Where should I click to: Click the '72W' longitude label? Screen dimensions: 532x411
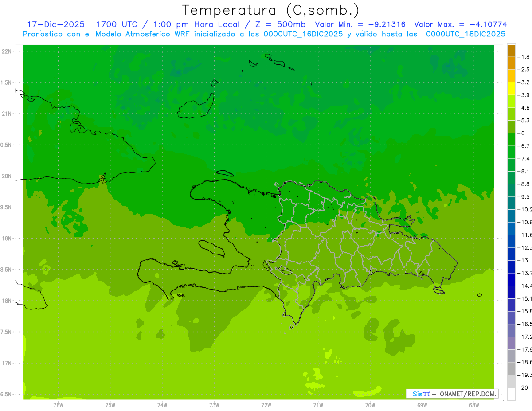coord(266,405)
